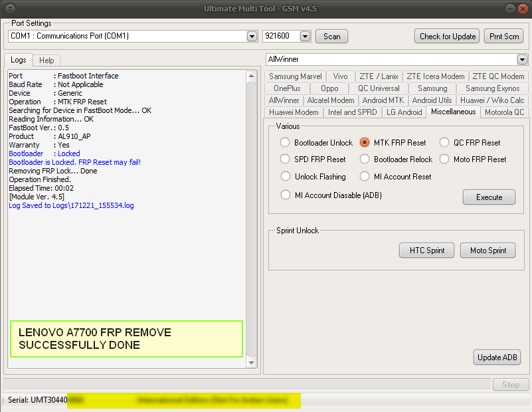The height and width of the screenshot is (412, 532).
Task: Select the Android MTK tab
Action: tap(383, 100)
